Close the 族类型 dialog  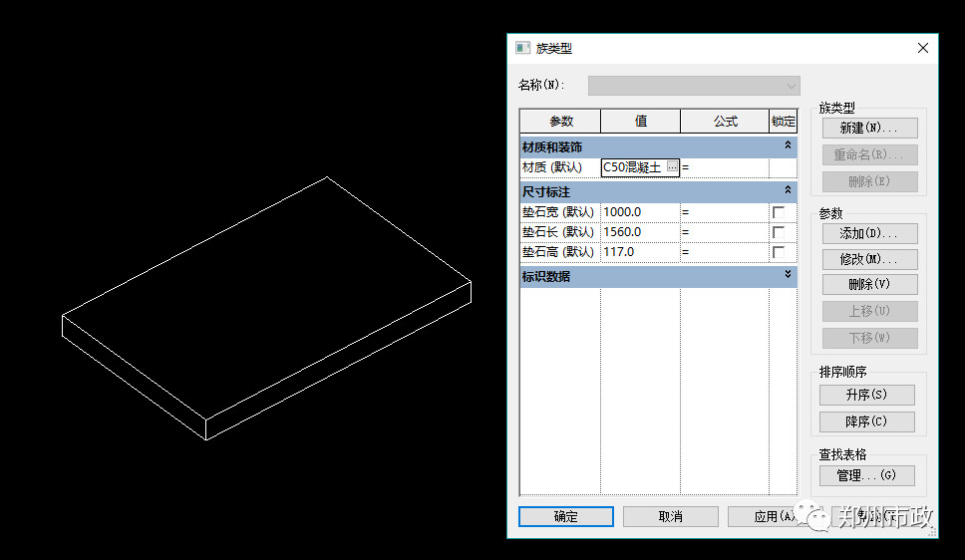click(x=922, y=48)
